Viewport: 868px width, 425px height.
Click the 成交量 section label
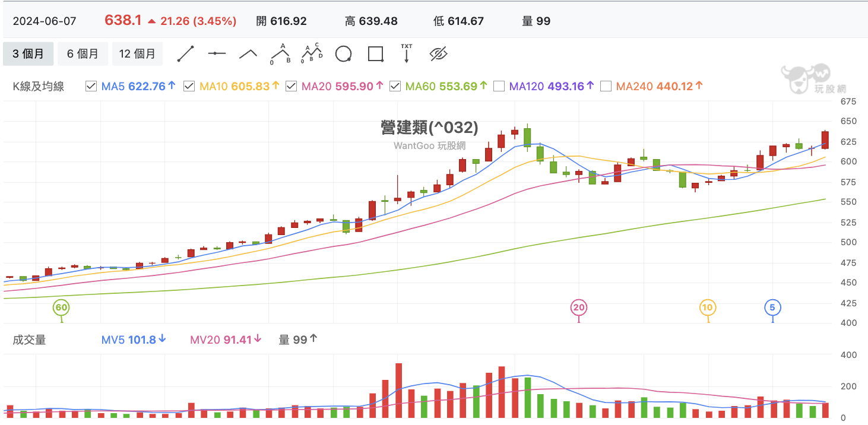(29, 340)
